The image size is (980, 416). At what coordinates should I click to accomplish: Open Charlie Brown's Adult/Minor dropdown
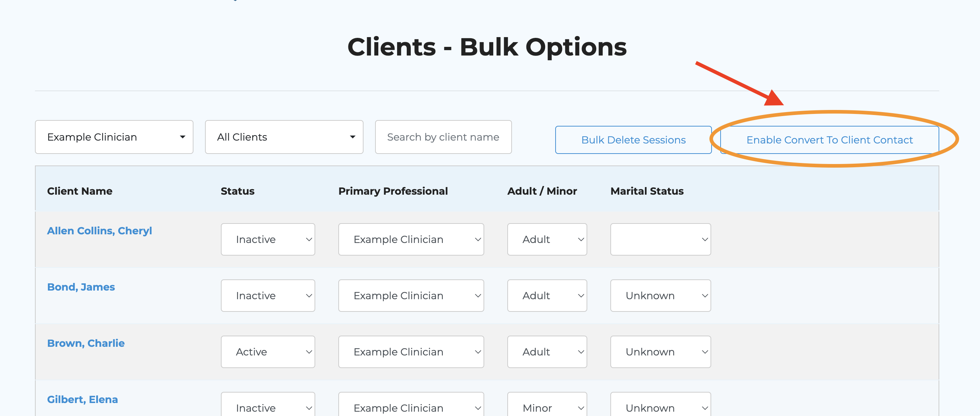pyautogui.click(x=547, y=352)
